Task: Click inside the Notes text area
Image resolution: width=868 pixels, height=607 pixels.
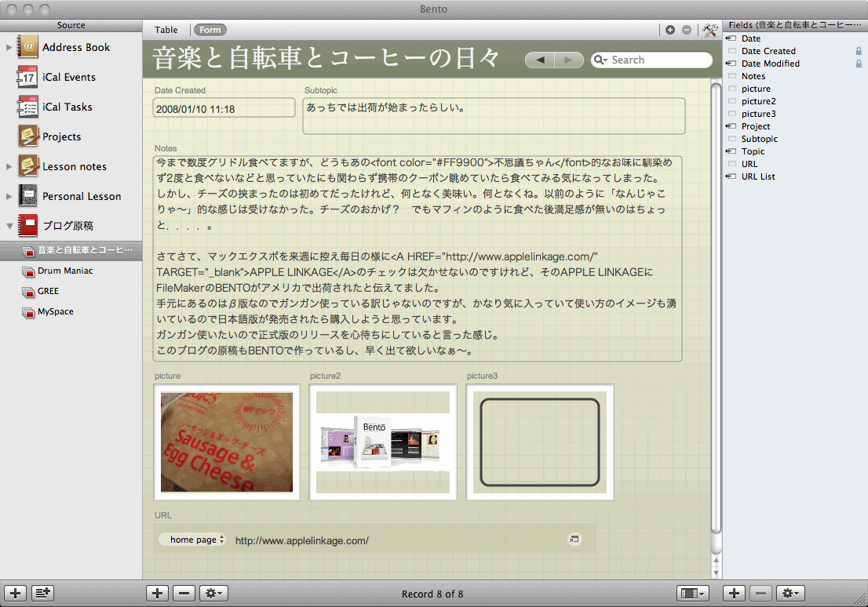Action: tap(418, 259)
